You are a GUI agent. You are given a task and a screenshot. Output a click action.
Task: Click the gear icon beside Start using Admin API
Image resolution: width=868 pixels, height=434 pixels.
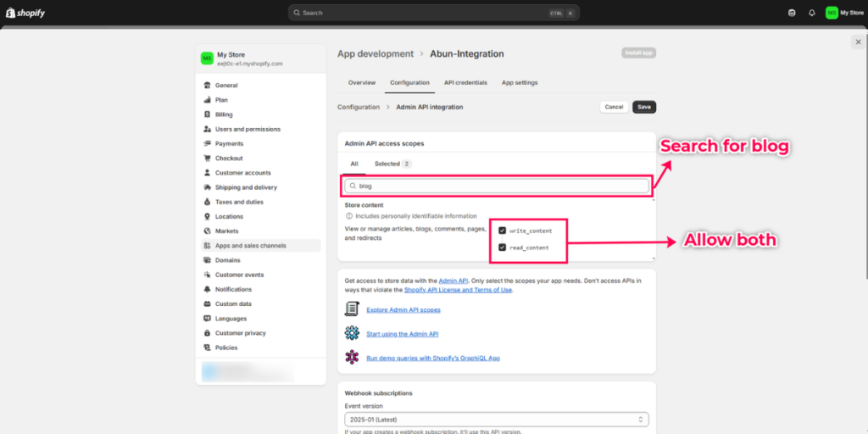pos(352,333)
